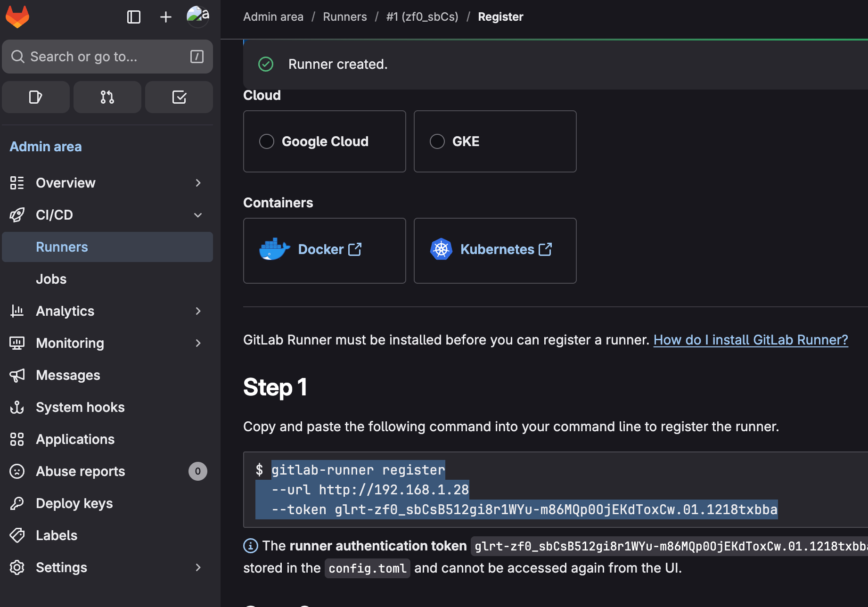Focus the Search or go to field

pyautogui.click(x=107, y=57)
